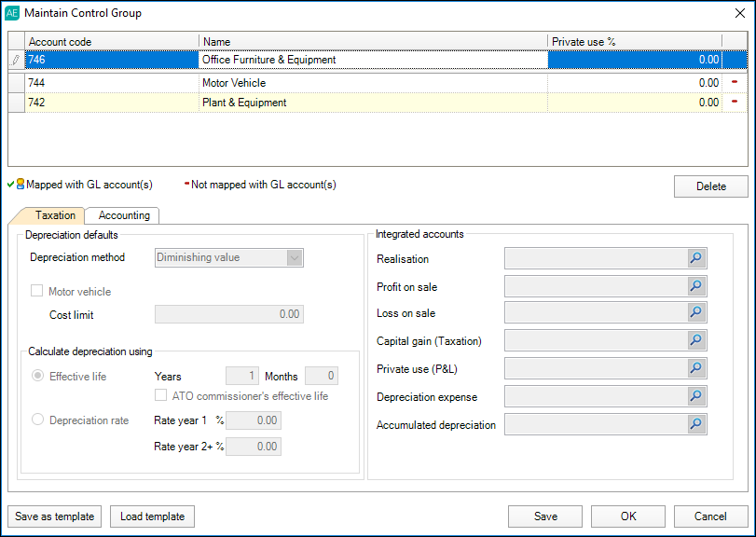Open Capital gain (Taxation) account lookup

(x=696, y=341)
